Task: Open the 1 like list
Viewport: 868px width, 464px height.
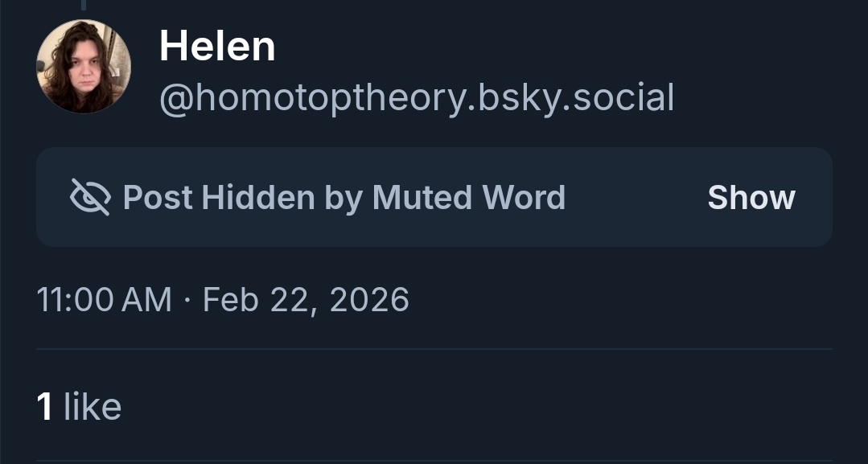Action: tap(79, 406)
